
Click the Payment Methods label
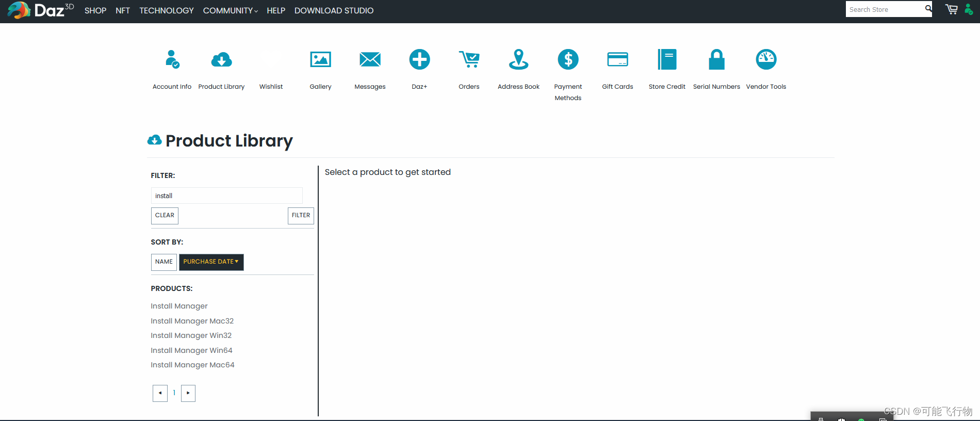tap(568, 92)
